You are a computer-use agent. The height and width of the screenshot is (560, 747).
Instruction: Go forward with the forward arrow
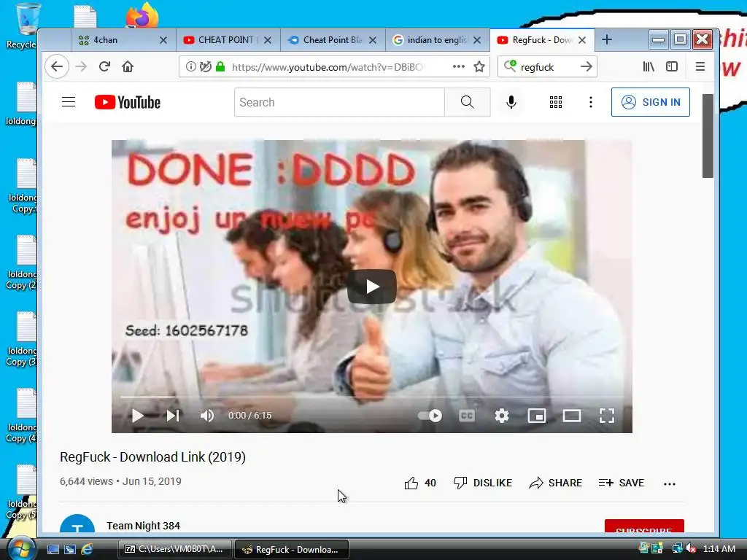(x=82, y=66)
